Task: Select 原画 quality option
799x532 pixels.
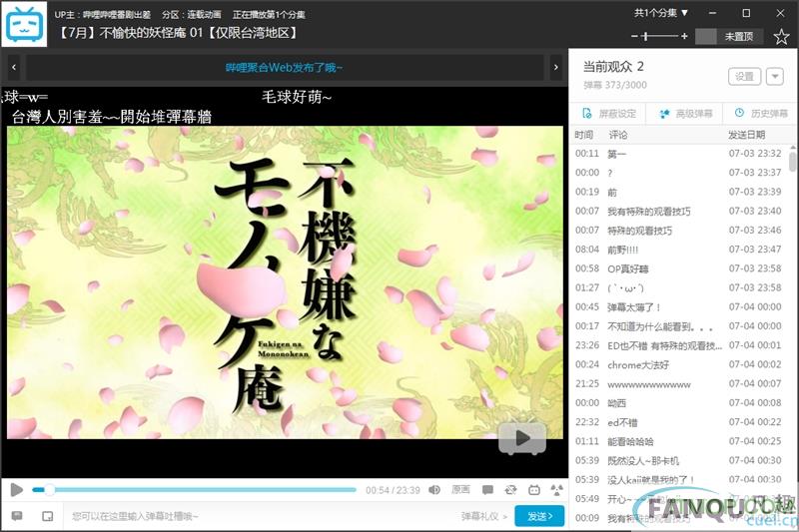Action: pos(460,490)
